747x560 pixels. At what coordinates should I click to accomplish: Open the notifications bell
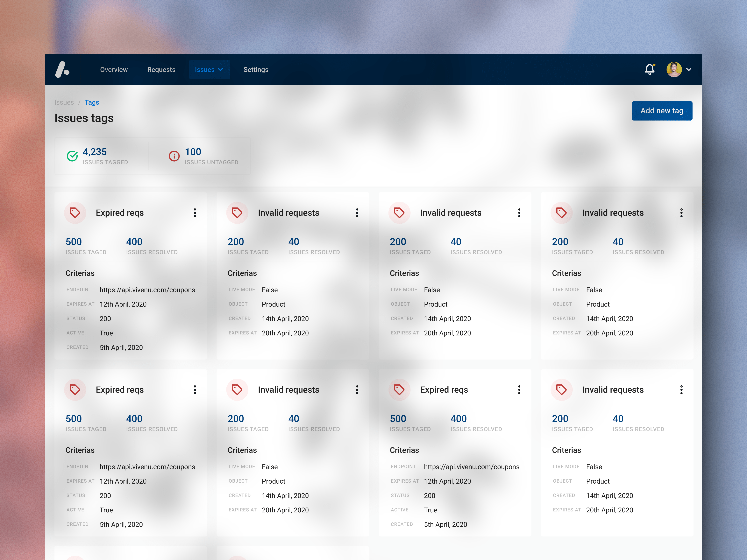(649, 69)
